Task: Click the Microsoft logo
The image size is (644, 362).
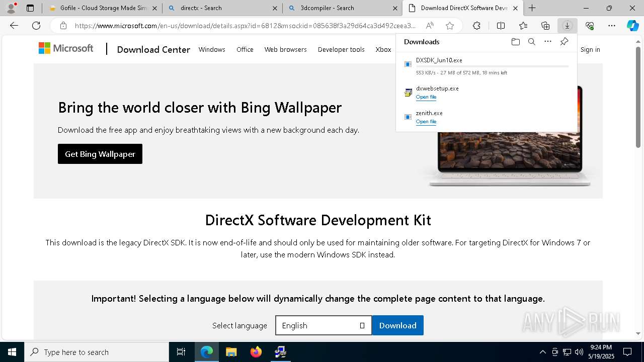Action: [66, 48]
